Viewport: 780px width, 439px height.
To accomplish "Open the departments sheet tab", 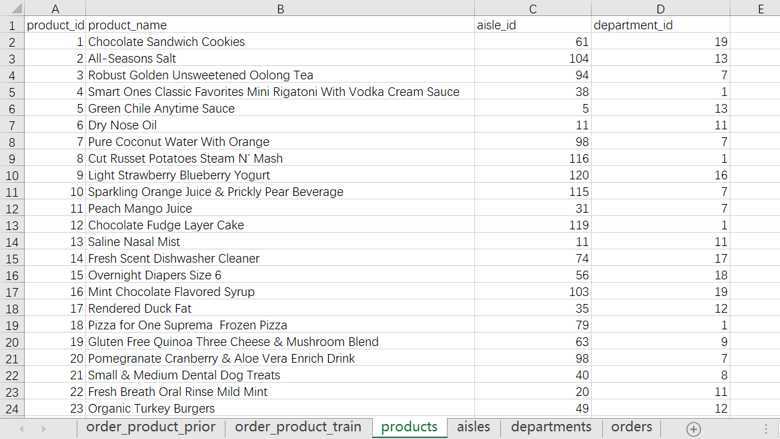I will (x=551, y=427).
